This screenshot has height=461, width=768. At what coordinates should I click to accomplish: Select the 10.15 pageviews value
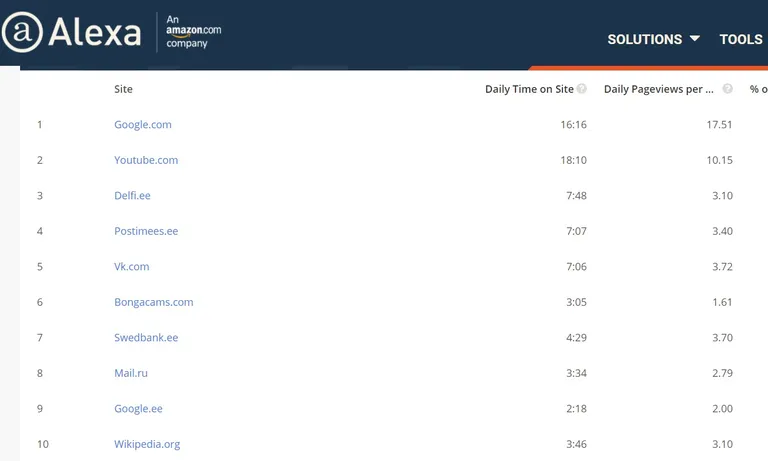click(x=720, y=160)
